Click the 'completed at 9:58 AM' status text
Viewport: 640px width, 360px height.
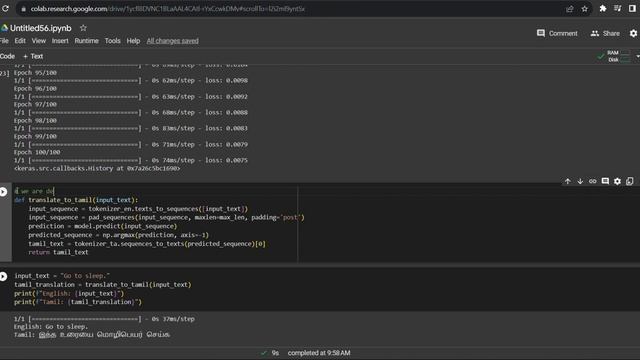[x=319, y=353]
